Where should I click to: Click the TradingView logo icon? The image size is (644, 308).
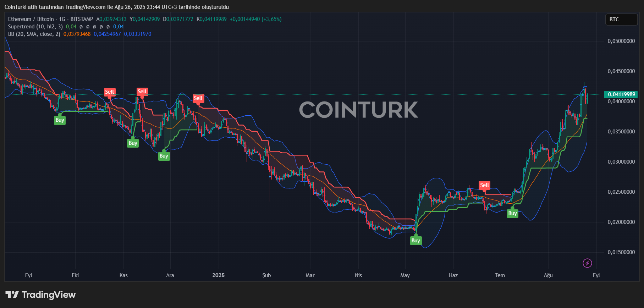point(12,295)
